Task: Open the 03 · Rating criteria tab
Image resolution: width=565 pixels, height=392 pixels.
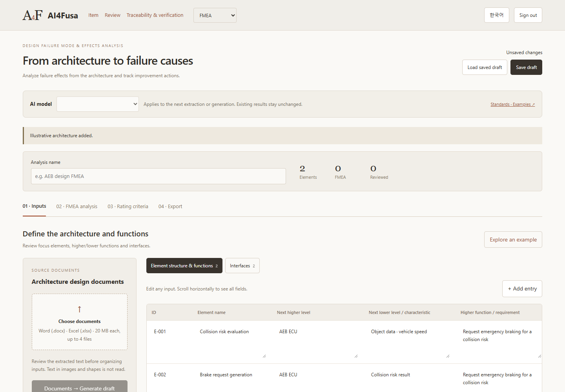Action: [128, 207]
